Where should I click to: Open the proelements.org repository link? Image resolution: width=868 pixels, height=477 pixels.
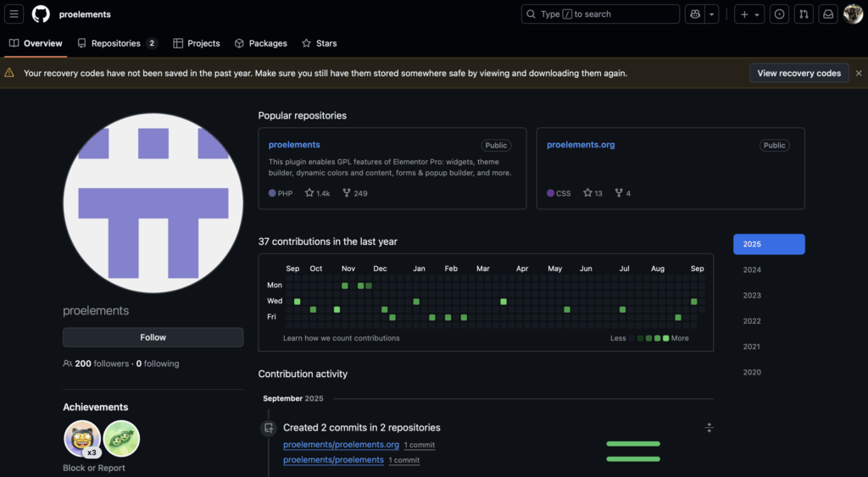(581, 145)
